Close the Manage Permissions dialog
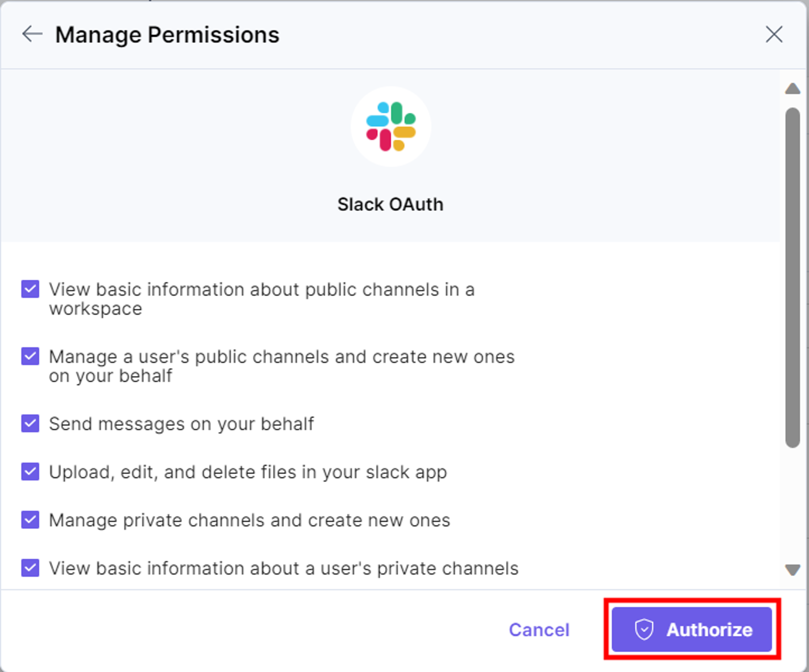The width and height of the screenshot is (809, 672). [x=774, y=35]
